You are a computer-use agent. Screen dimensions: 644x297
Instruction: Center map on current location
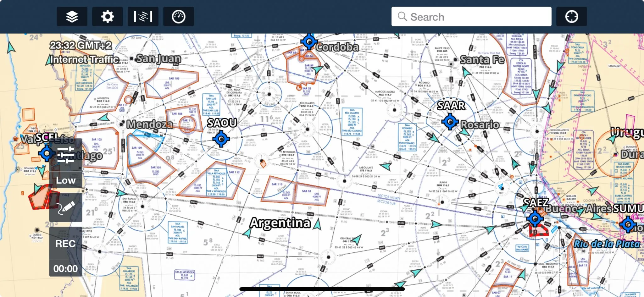[x=572, y=17]
